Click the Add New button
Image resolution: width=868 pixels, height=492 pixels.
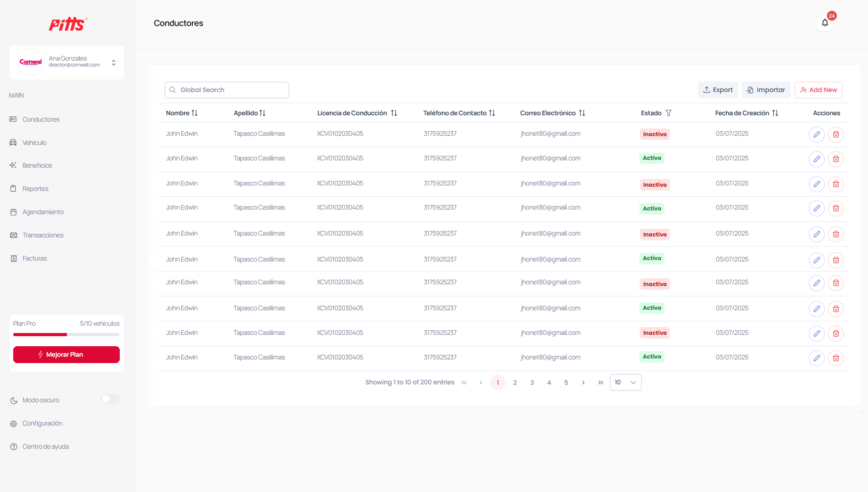[818, 90]
